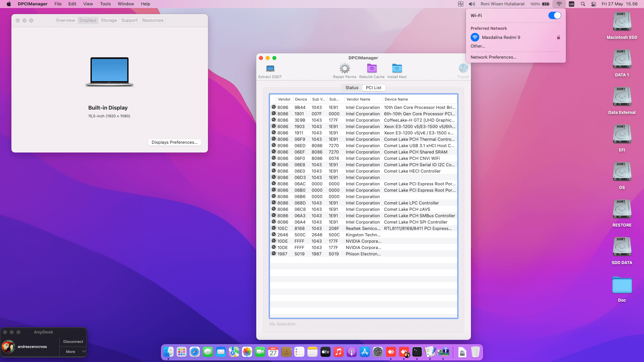Viewport: 644px width, 362px height.
Task: Open DPCIManager icon in the dock
Action: [x=443, y=352]
